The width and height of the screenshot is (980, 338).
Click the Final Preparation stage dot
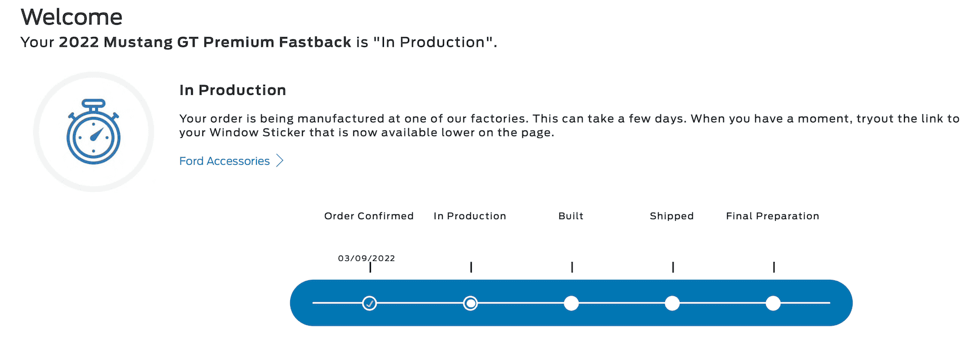pos(773,303)
